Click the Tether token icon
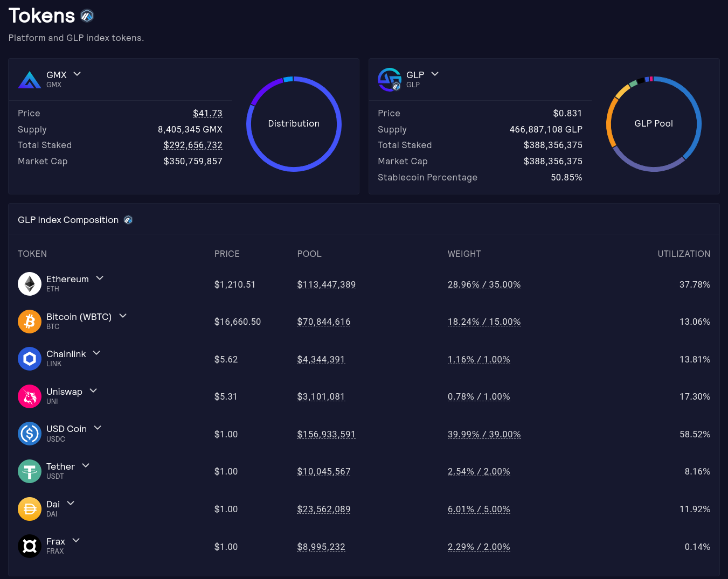Image resolution: width=728 pixels, height=579 pixels. tap(30, 471)
